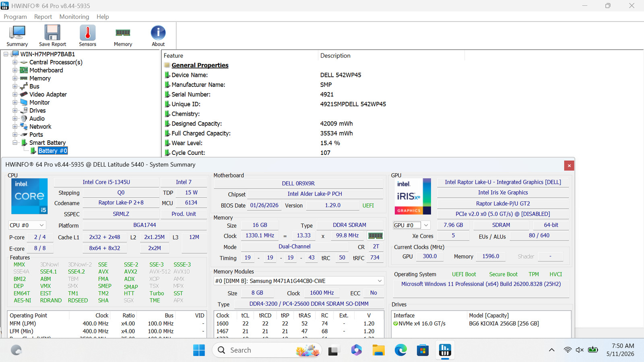
Task: Open Task View on taskbar
Action: [x=333, y=350]
